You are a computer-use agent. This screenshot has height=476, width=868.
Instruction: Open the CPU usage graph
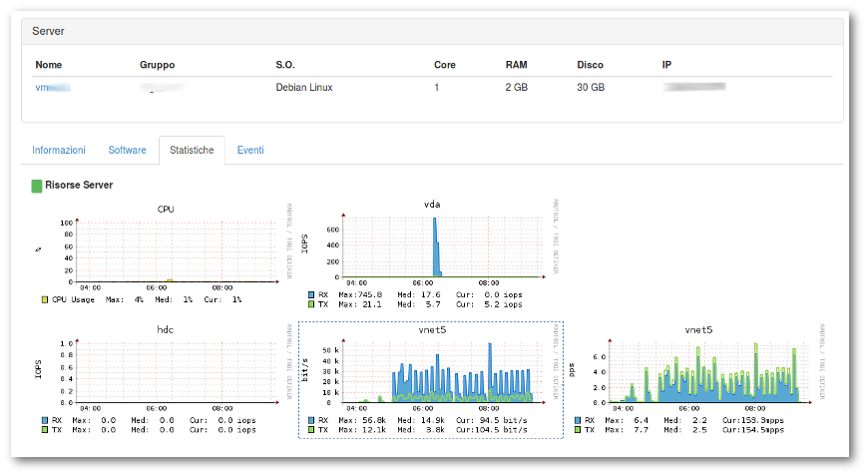[x=164, y=254]
